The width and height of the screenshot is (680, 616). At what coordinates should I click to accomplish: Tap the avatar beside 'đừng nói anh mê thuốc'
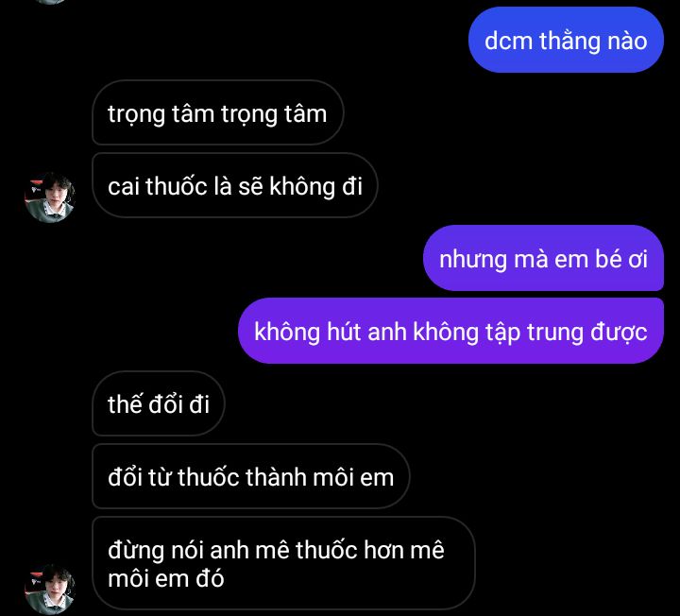[50, 590]
